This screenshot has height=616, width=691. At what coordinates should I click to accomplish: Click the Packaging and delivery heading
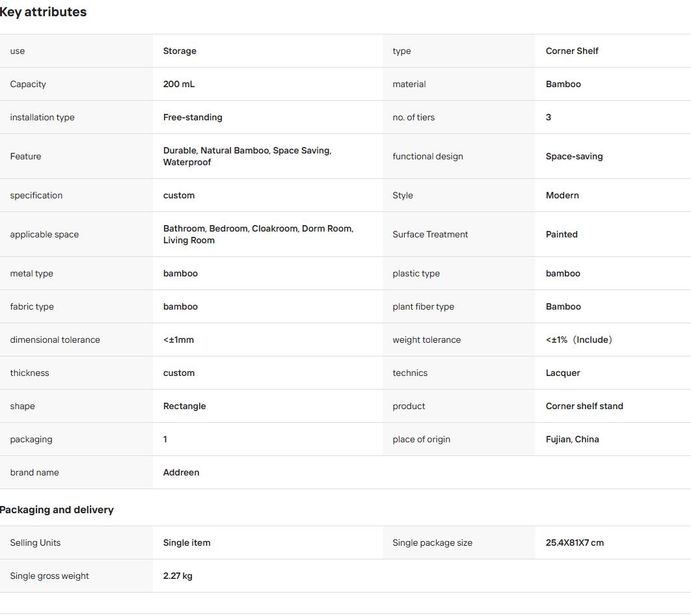click(57, 510)
